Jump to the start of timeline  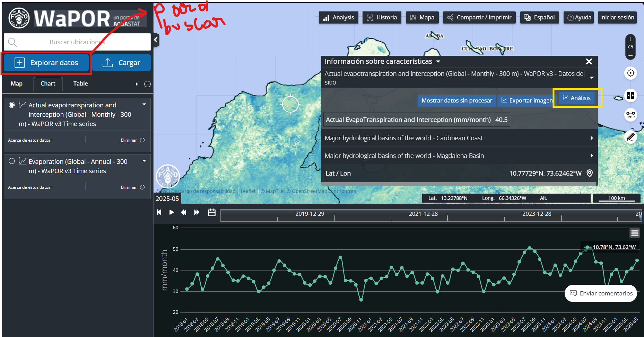point(159,212)
